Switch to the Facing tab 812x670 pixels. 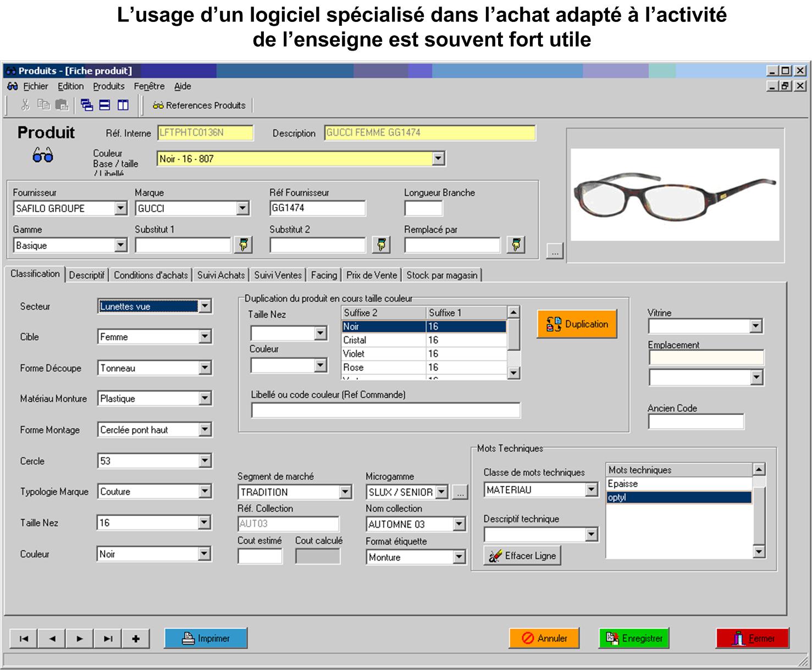(324, 275)
